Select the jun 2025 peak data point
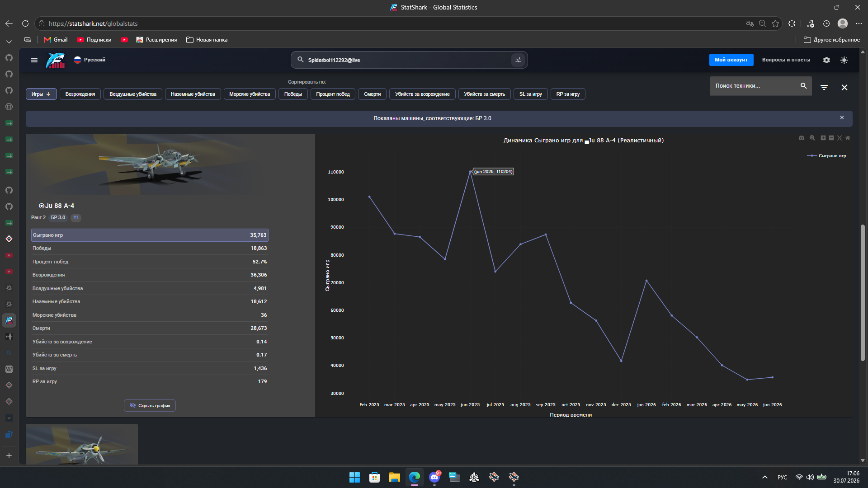The height and width of the screenshot is (488, 868). pyautogui.click(x=470, y=172)
